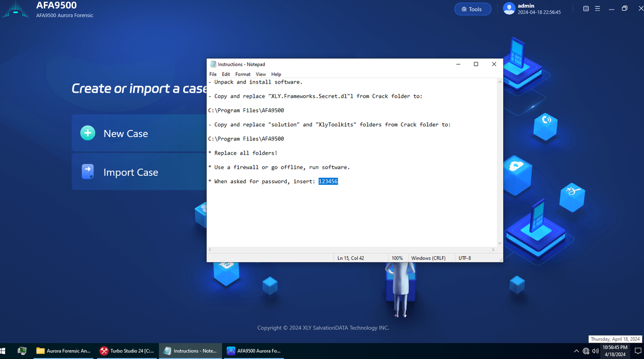Screen dimensions: 644x359
Task: Click the admin user avatar icon
Action: (509, 9)
